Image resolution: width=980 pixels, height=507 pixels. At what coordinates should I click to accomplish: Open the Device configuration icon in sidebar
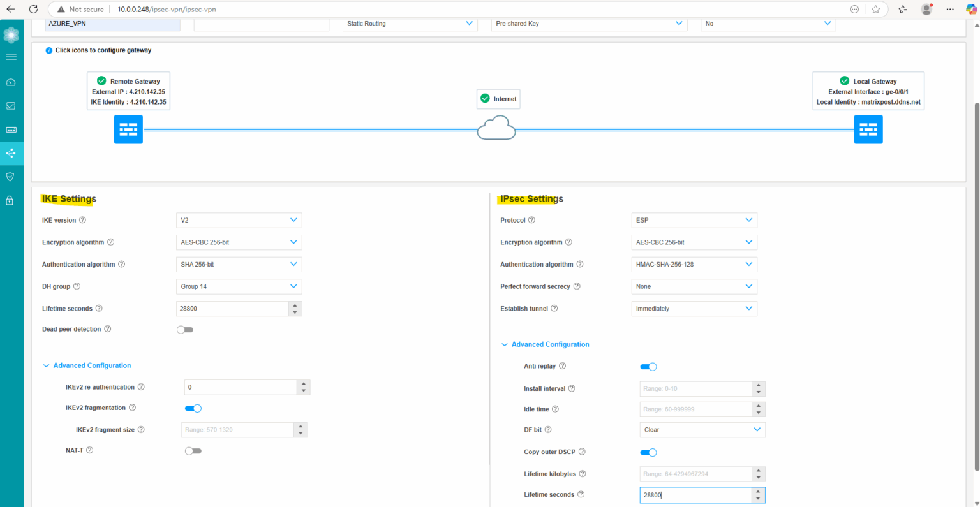(x=11, y=129)
